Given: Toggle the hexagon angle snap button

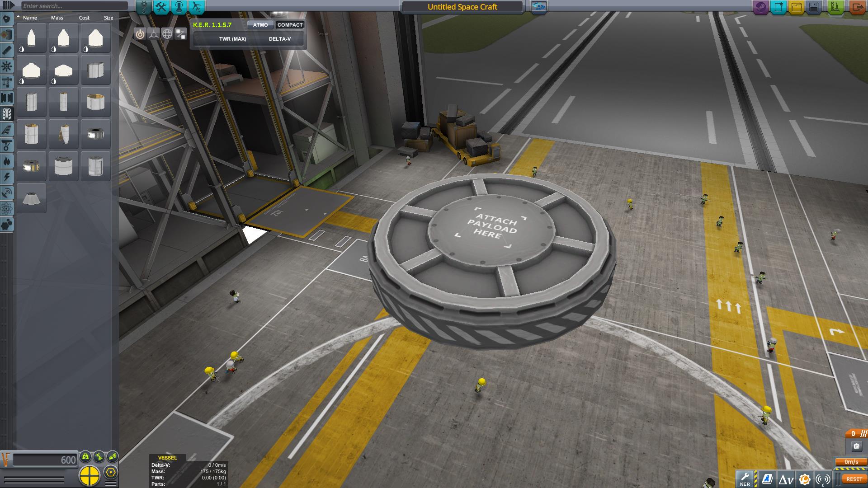Looking at the screenshot, I should coord(110,473).
